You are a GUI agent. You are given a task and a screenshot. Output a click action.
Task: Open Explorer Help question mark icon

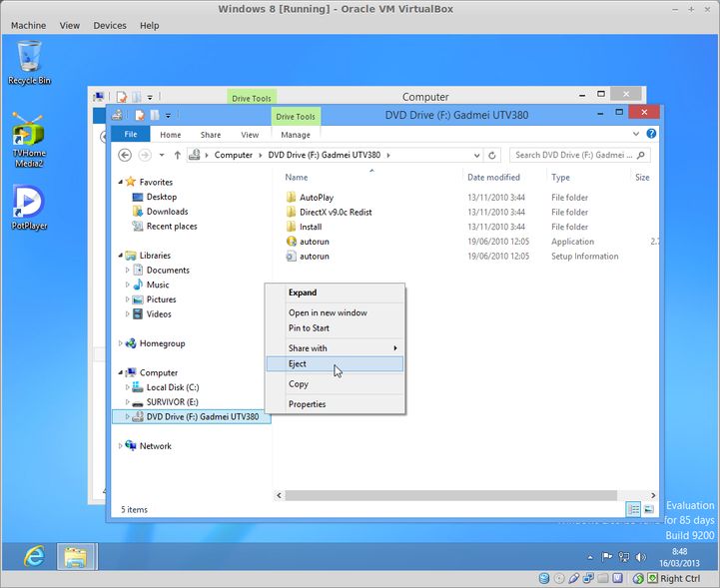click(x=651, y=134)
